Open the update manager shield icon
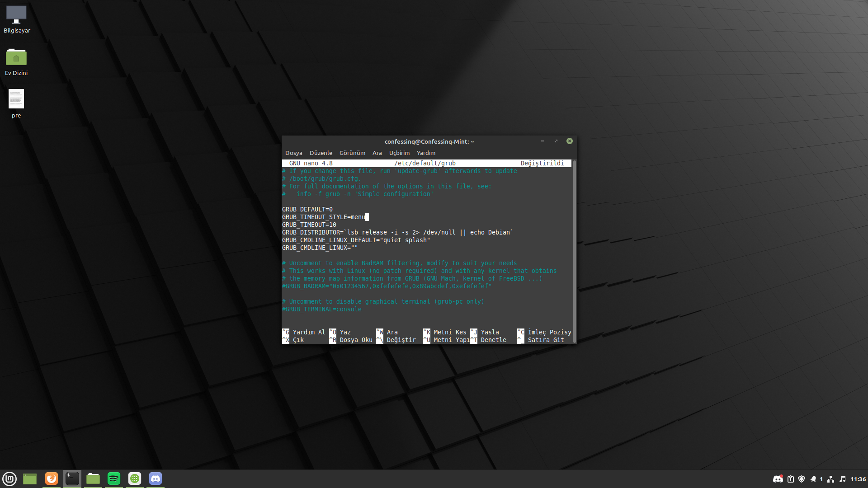 click(x=802, y=479)
